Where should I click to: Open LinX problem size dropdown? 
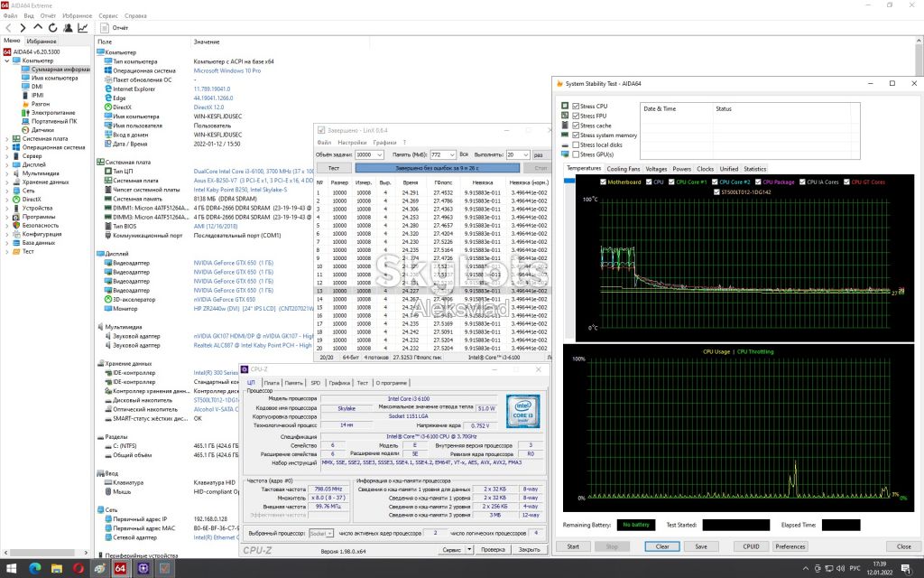click(379, 154)
